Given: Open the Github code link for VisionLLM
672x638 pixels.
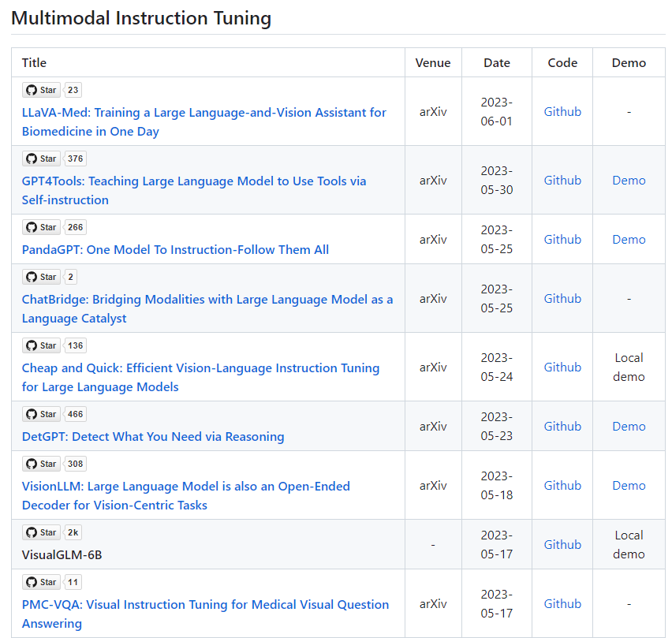Looking at the screenshot, I should click(x=562, y=486).
